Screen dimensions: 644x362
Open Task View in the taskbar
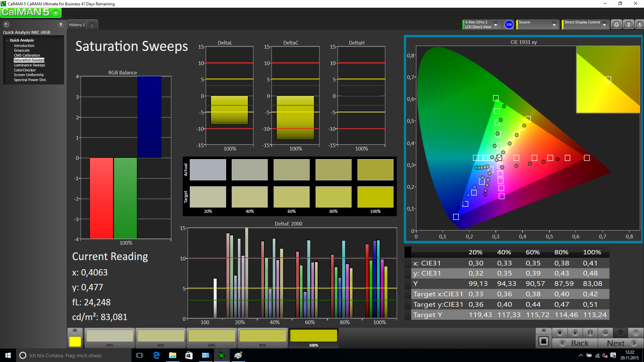pyautogui.click(x=140, y=355)
